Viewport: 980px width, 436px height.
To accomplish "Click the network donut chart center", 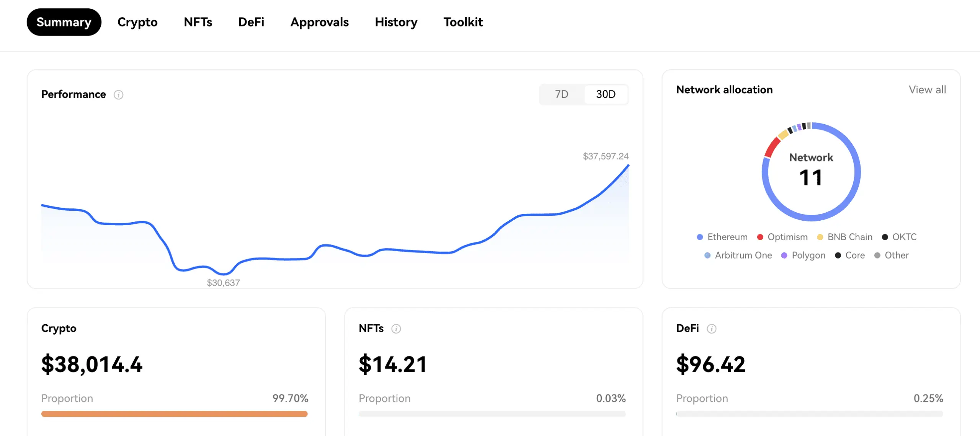I will 811,171.
